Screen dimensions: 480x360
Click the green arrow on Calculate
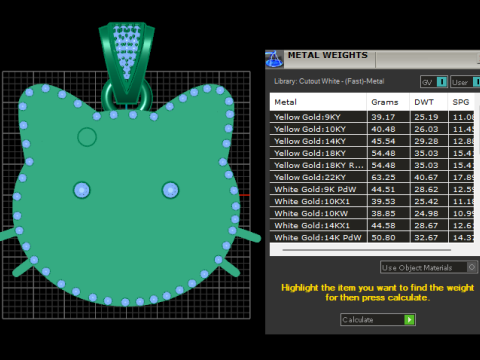click(x=409, y=320)
